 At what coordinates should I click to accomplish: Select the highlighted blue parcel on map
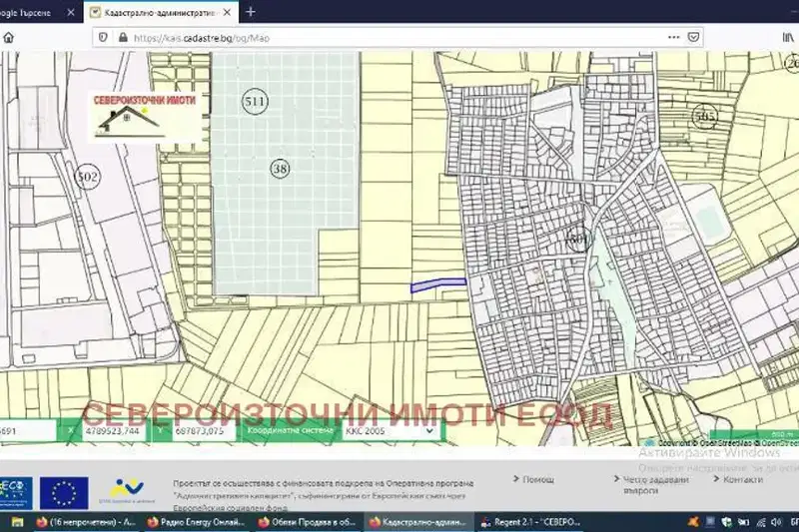(438, 285)
